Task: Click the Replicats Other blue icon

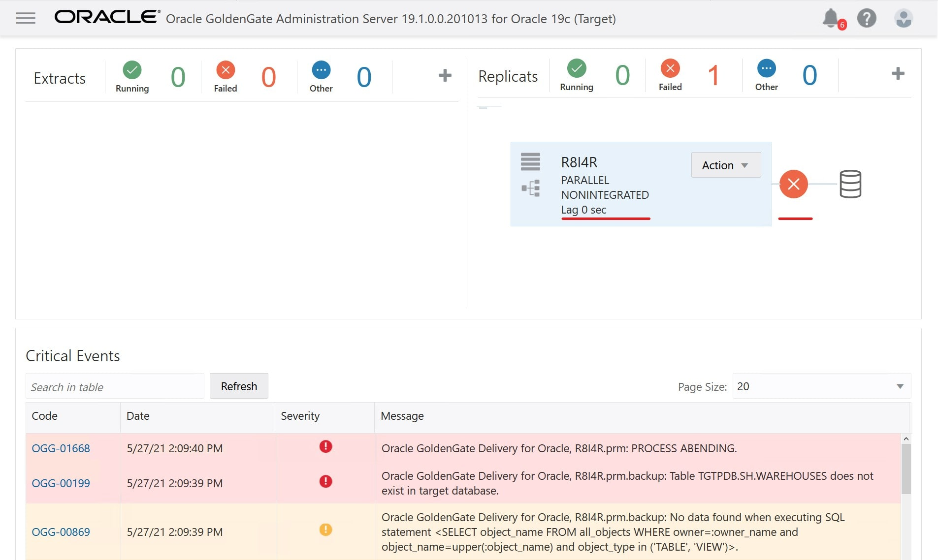Action: tap(767, 68)
